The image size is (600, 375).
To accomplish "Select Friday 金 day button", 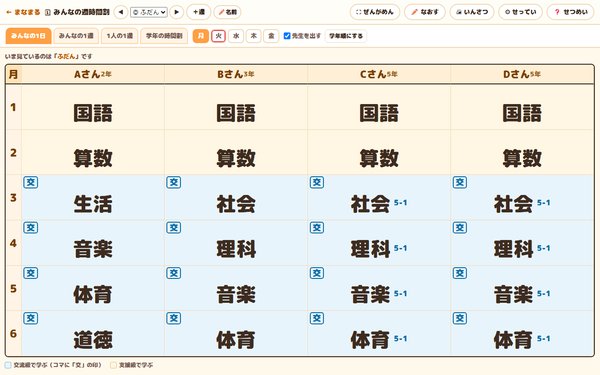I will point(271,36).
